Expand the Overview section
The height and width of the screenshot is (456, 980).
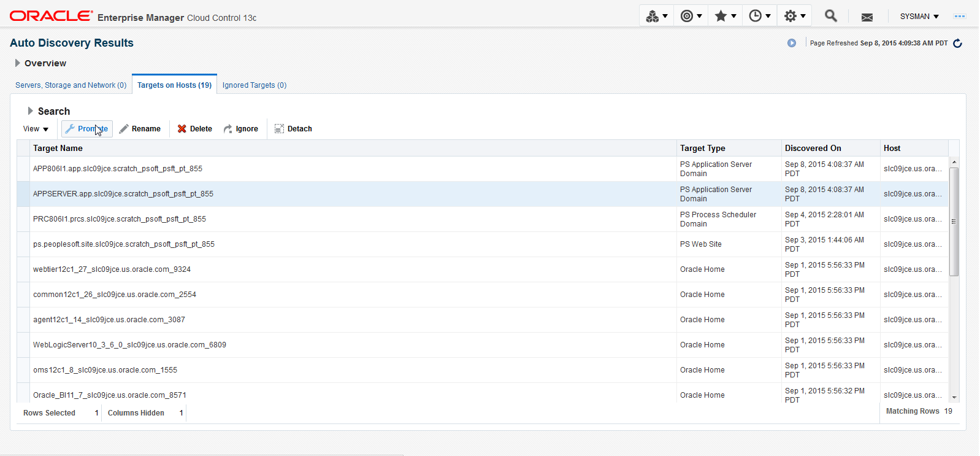18,63
